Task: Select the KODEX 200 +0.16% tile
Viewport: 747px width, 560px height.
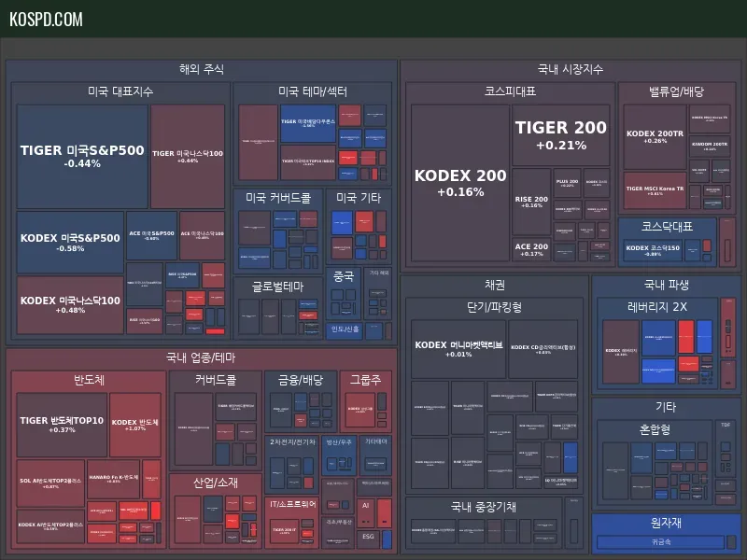Action: [460, 183]
